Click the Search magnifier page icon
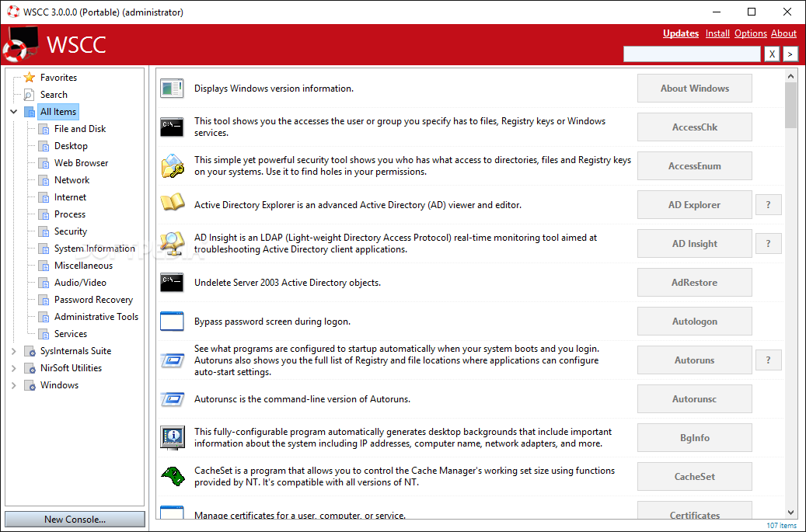The height and width of the screenshot is (532, 806). [x=30, y=95]
